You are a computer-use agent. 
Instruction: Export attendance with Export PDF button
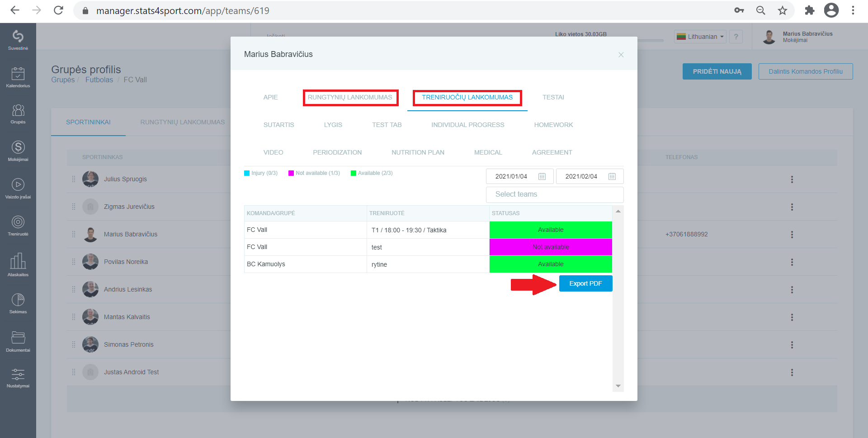(x=585, y=283)
